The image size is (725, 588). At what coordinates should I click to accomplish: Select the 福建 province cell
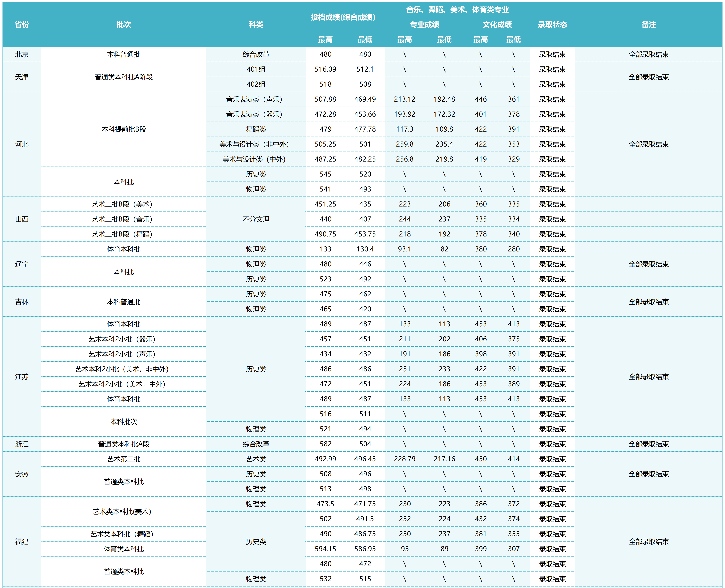click(22, 541)
